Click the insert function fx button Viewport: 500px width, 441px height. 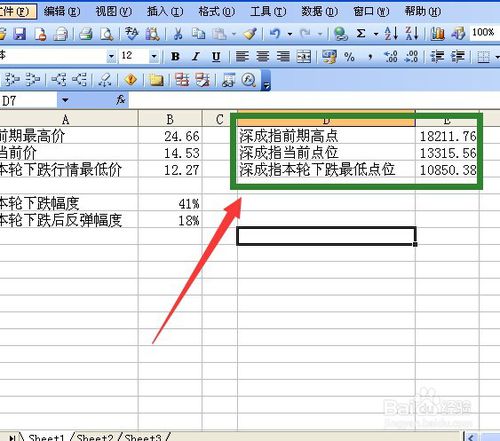[x=120, y=100]
